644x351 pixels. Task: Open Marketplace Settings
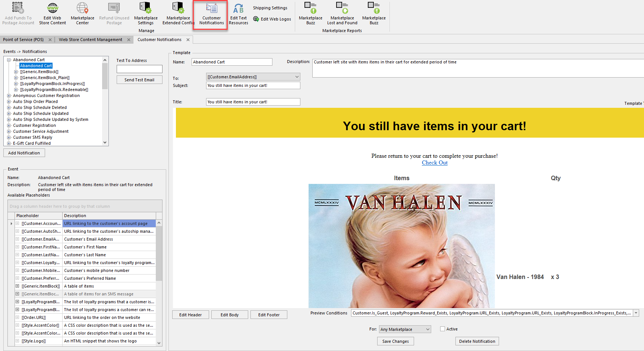click(146, 13)
